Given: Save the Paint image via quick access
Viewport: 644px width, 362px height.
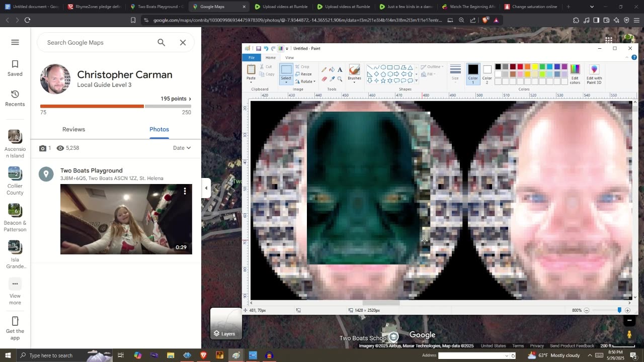Looking at the screenshot, I should [258, 49].
